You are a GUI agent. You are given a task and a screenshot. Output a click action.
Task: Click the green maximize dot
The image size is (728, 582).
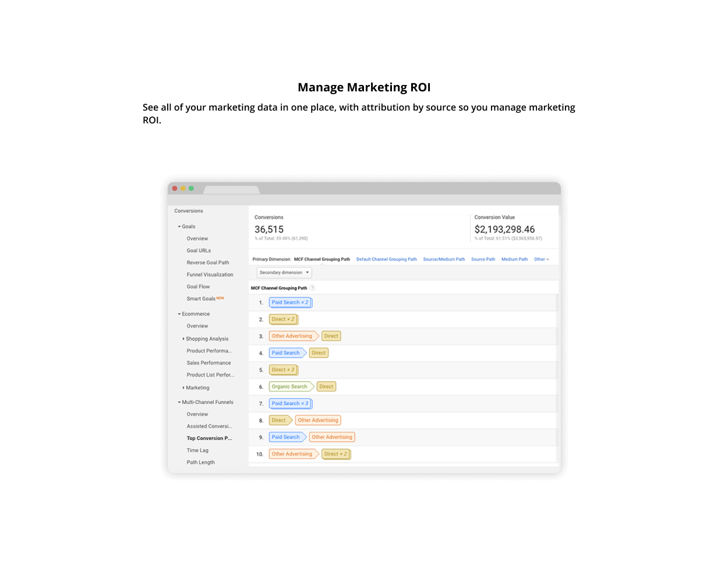(191, 189)
